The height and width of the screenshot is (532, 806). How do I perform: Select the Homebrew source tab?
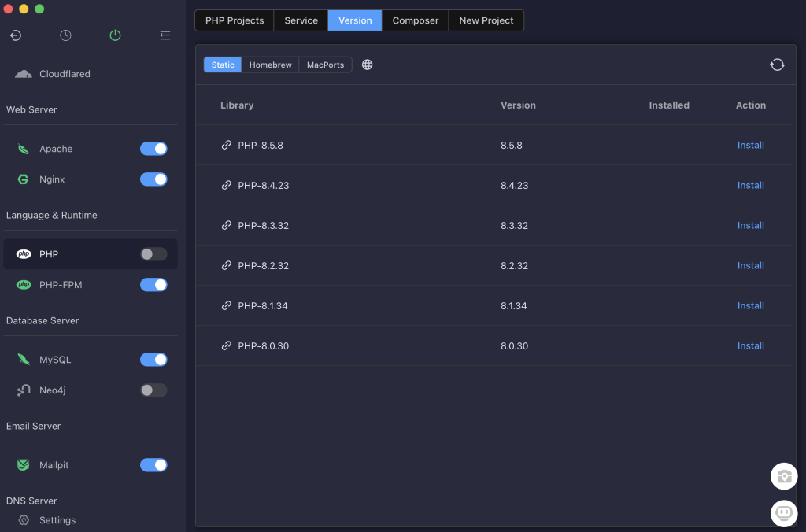click(x=271, y=65)
